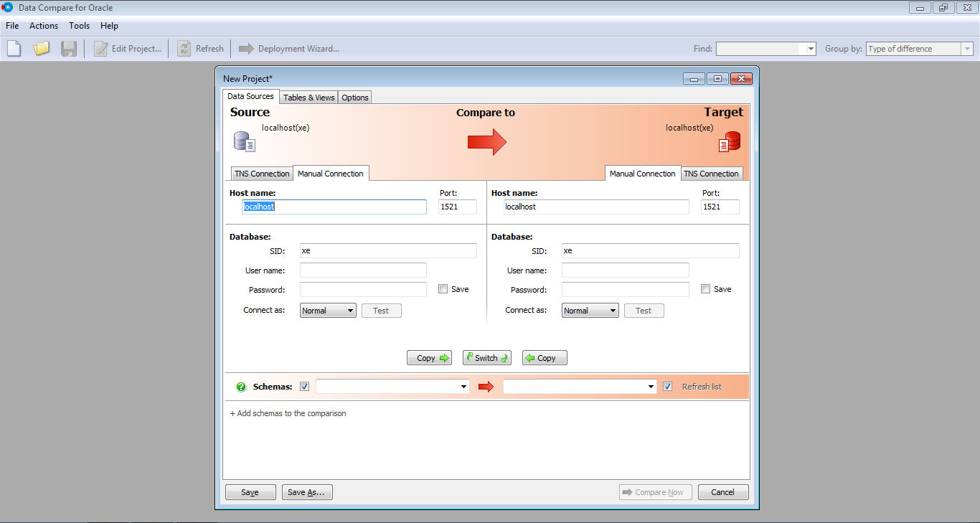This screenshot has width=980, height=523.
Task: Enable the Source Save password checkbox
Action: (x=443, y=289)
